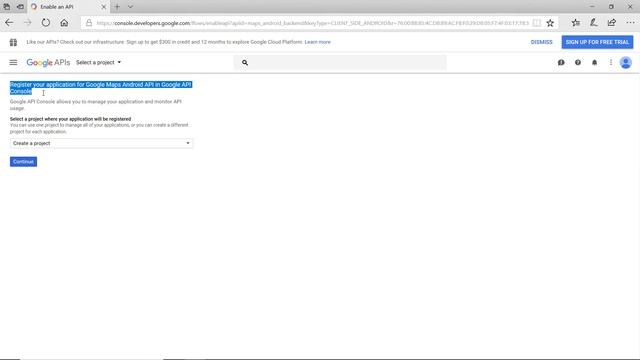Open the user account avatar
640x360 pixels.
[626, 62]
